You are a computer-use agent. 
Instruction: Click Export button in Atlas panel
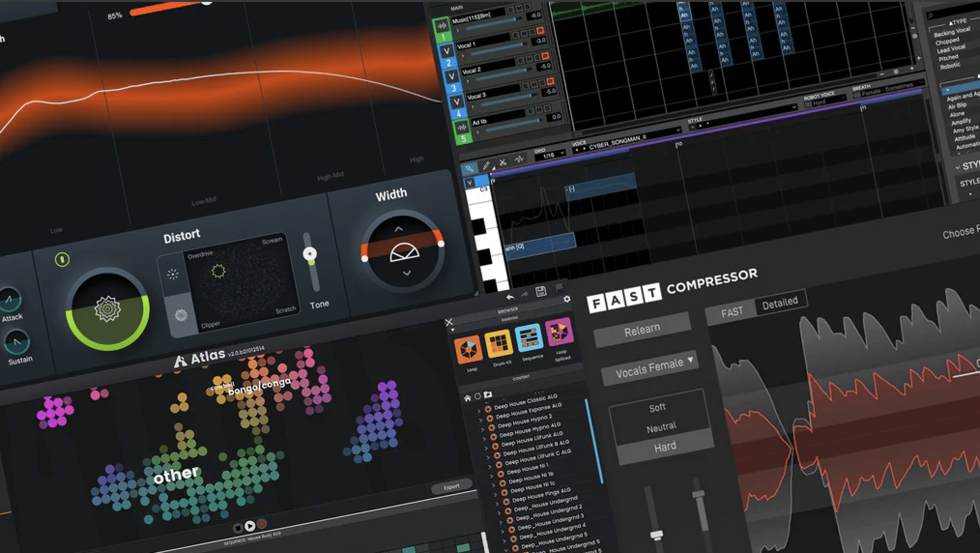(438, 486)
